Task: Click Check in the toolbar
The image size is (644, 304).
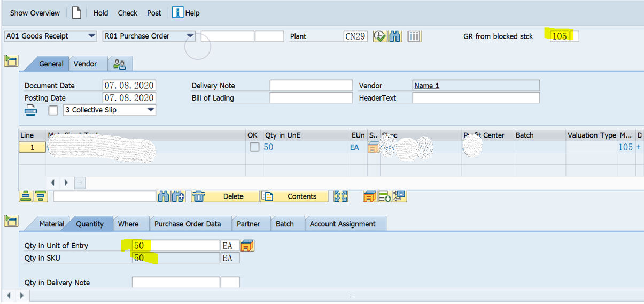Action: (128, 13)
